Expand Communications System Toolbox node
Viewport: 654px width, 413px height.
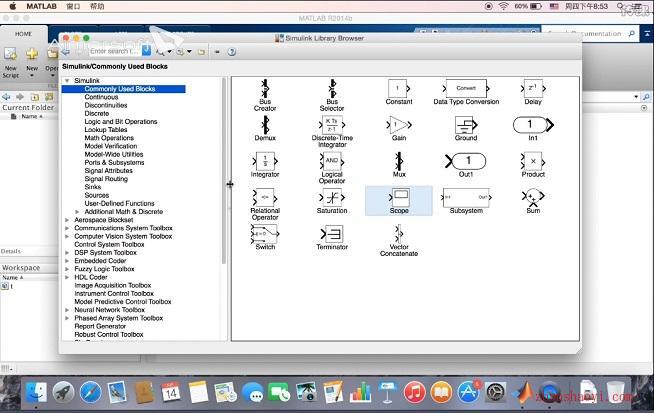point(67,228)
